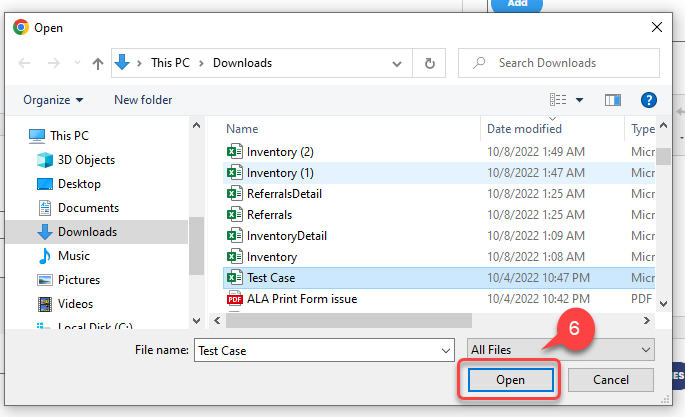Open Pictures in the sidebar
This screenshot has width=685, height=417.
[79, 280]
